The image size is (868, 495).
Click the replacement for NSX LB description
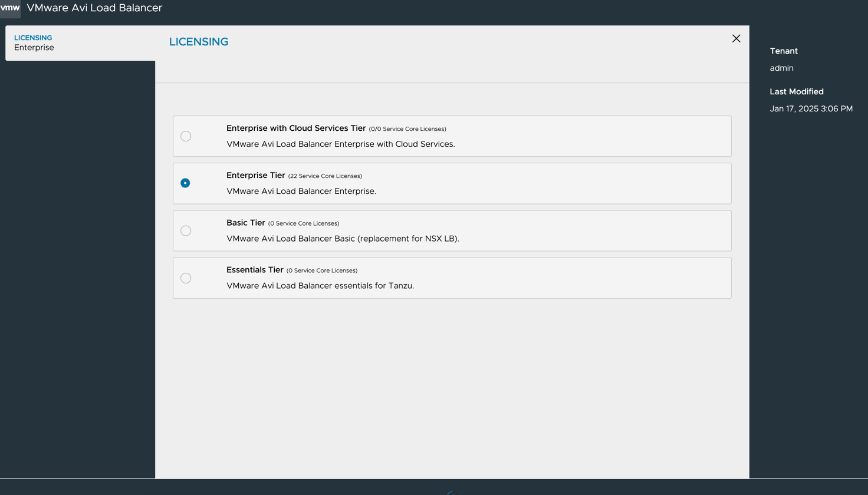[x=343, y=239]
